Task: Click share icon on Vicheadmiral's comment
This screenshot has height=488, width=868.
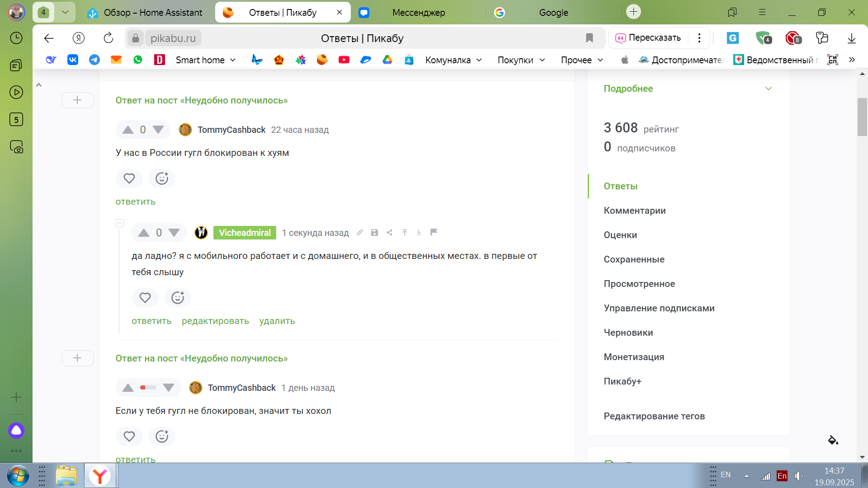Action: coord(389,233)
